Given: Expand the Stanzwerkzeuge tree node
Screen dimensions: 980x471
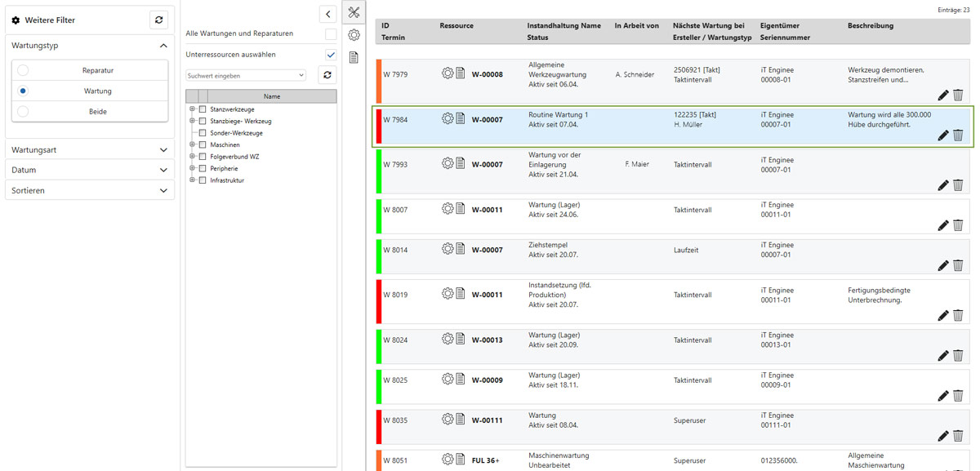Looking at the screenshot, I should 193,109.
